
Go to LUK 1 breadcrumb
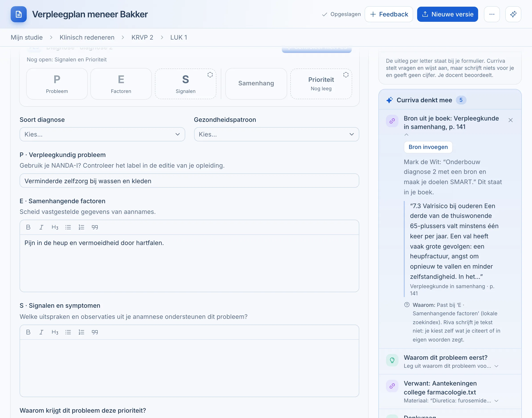(179, 37)
